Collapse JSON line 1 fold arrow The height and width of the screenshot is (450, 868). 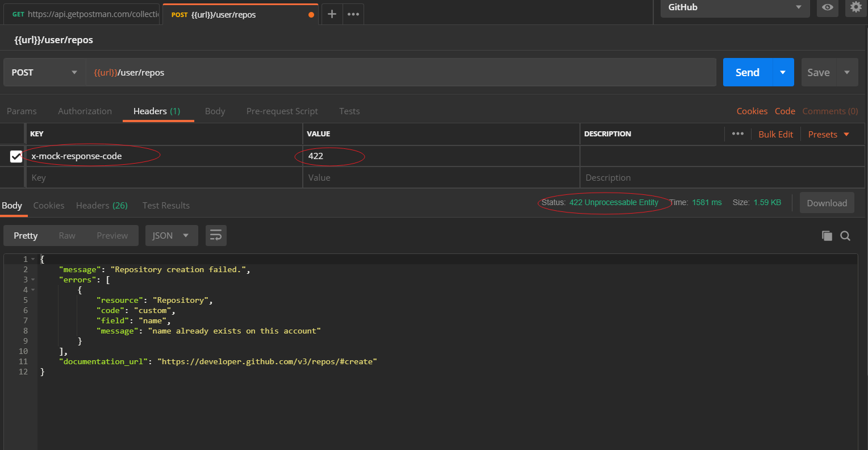(33, 259)
